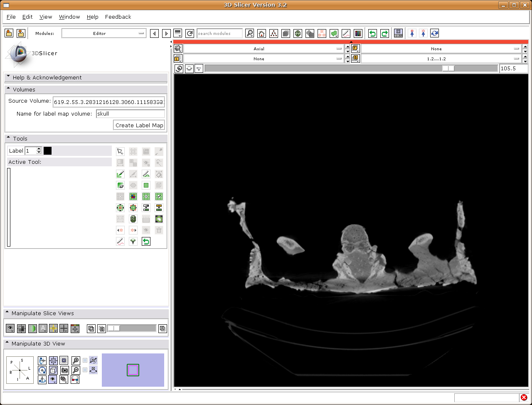Image resolution: width=532 pixels, height=405 pixels.
Task: Collapse the Manipulate 3D View panel
Action: (x=86, y=343)
